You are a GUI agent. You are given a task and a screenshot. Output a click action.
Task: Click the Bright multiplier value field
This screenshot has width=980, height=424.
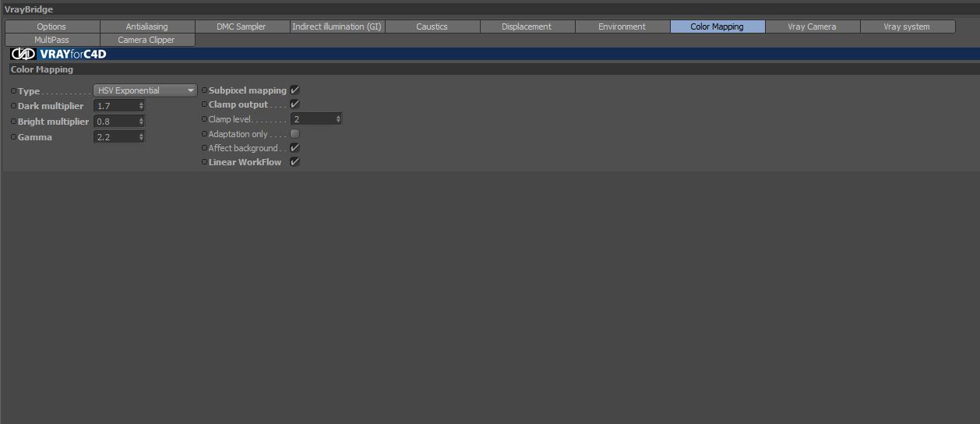(x=119, y=122)
